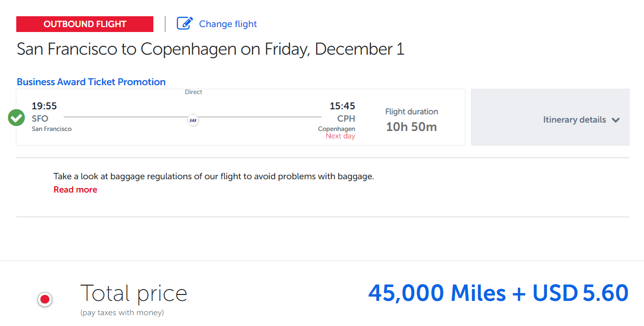Open Read more about baggage regulations
Screen dimensions: 644x326
(75, 190)
